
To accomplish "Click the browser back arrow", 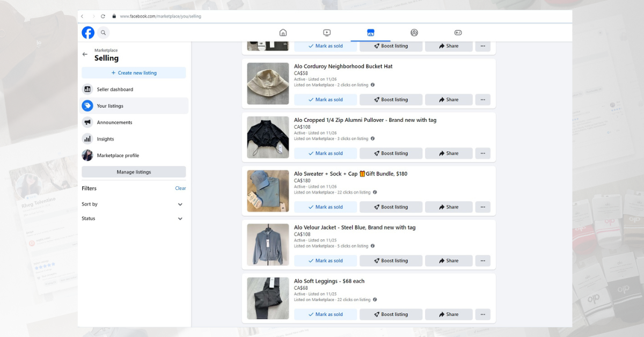I will point(82,16).
